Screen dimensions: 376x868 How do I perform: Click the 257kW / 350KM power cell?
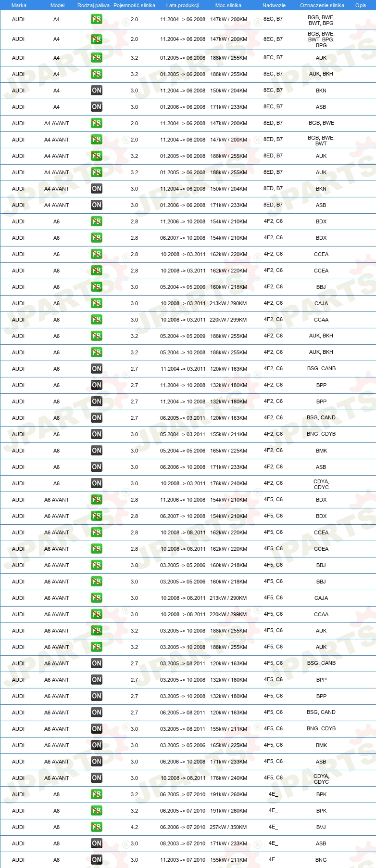tap(228, 827)
